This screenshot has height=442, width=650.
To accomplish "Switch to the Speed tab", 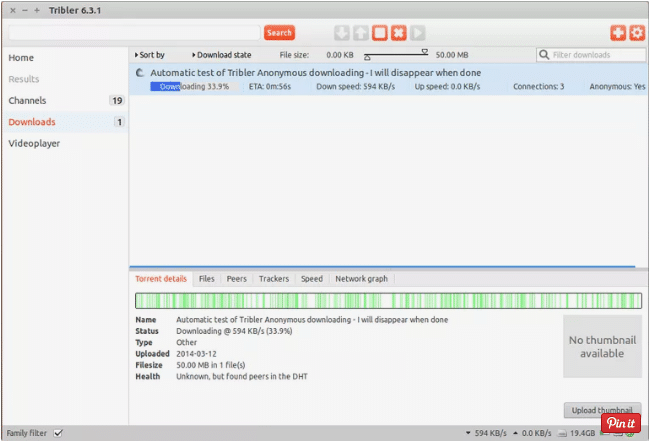I will [x=312, y=279].
